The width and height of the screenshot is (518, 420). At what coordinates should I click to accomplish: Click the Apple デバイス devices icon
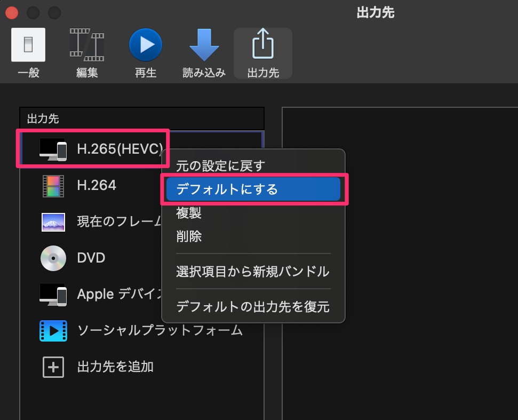pyautogui.click(x=53, y=295)
